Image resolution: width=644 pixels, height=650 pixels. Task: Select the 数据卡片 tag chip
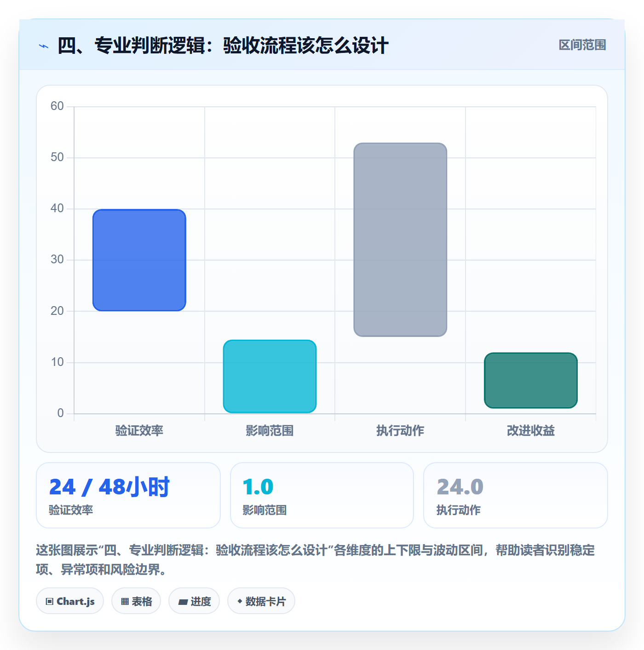tap(261, 601)
